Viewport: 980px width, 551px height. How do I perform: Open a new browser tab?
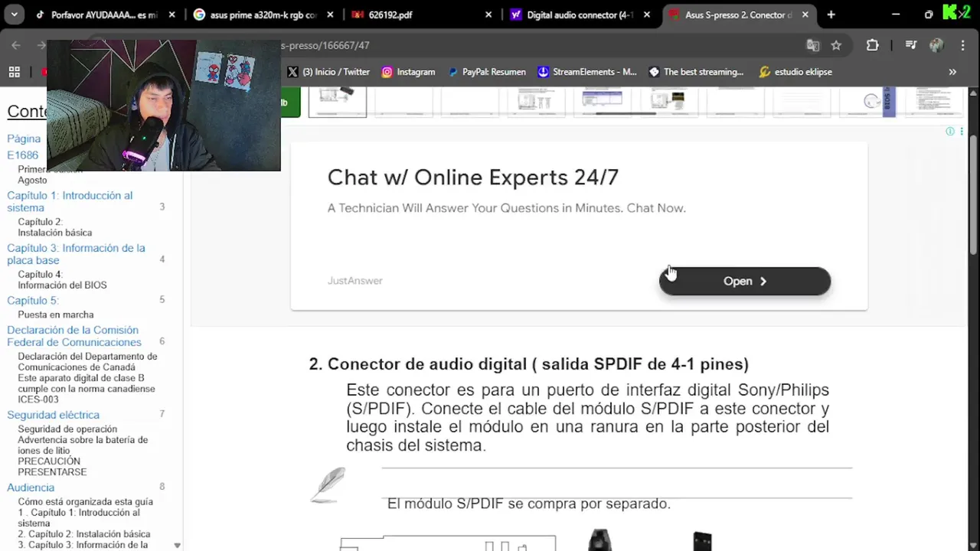click(x=831, y=15)
